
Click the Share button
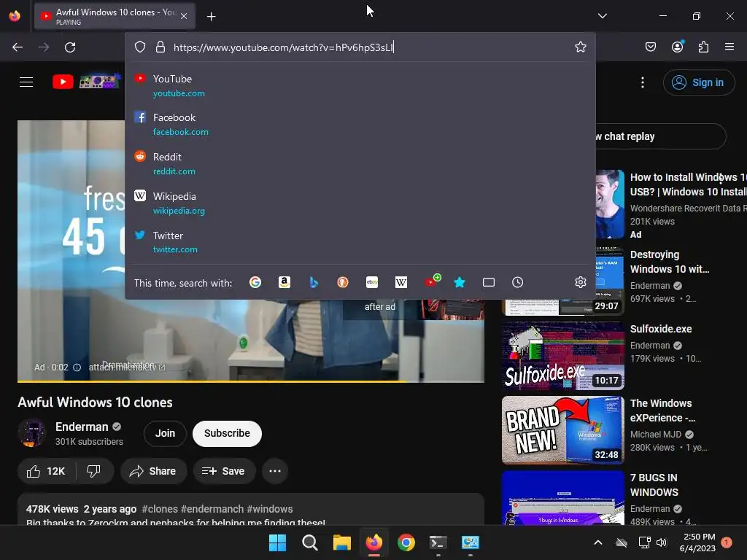(x=153, y=471)
